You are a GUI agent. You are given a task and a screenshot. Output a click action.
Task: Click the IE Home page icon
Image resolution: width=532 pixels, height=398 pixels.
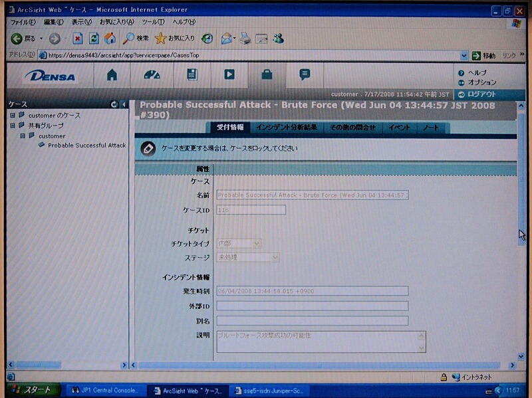(110, 39)
